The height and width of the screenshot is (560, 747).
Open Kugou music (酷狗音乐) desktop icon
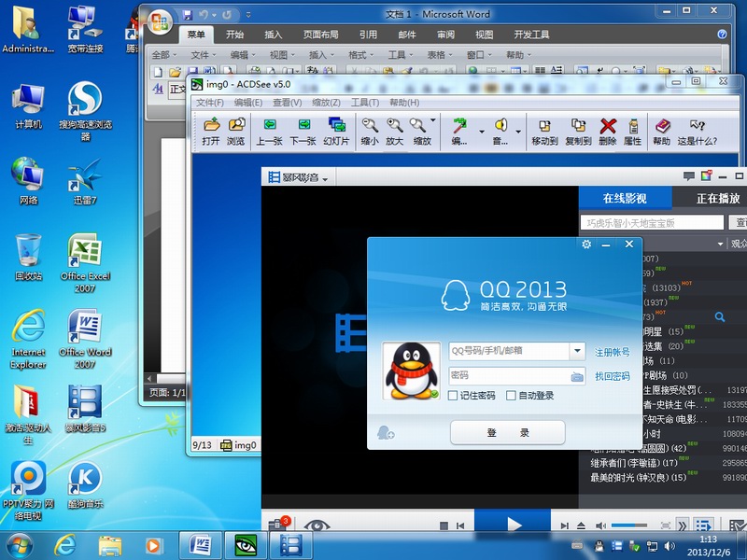tap(85, 484)
